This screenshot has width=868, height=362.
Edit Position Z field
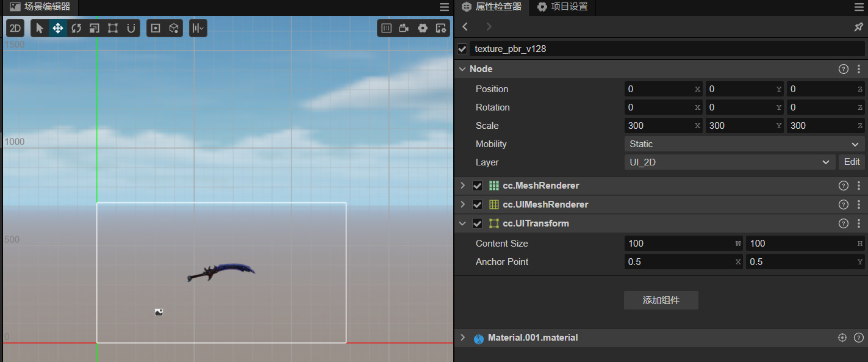coord(826,89)
